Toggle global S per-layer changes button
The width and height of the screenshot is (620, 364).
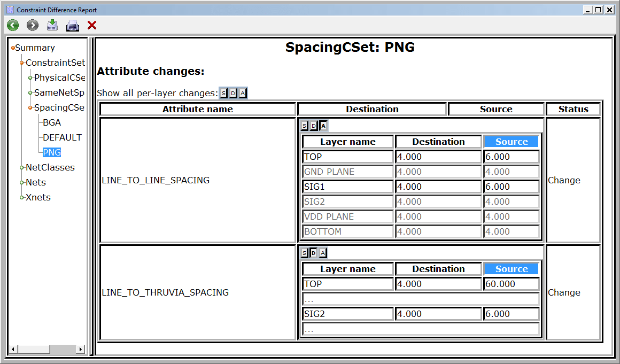click(x=223, y=94)
